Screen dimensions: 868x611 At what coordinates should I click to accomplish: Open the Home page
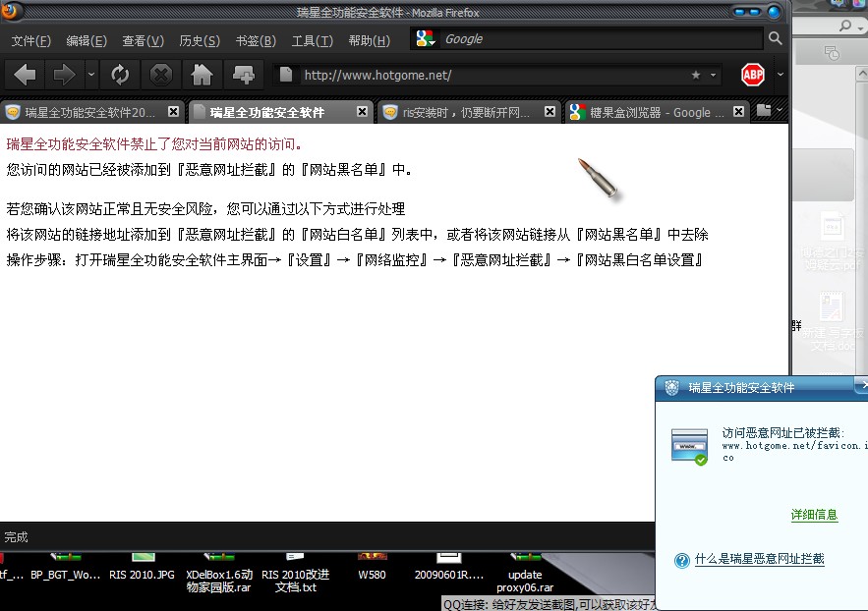pos(202,75)
